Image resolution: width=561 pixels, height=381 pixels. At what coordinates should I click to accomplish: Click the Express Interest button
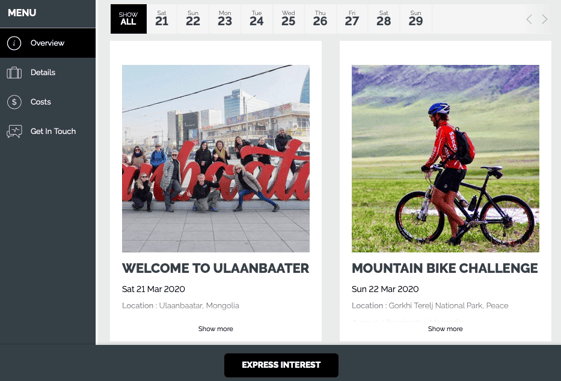(281, 365)
